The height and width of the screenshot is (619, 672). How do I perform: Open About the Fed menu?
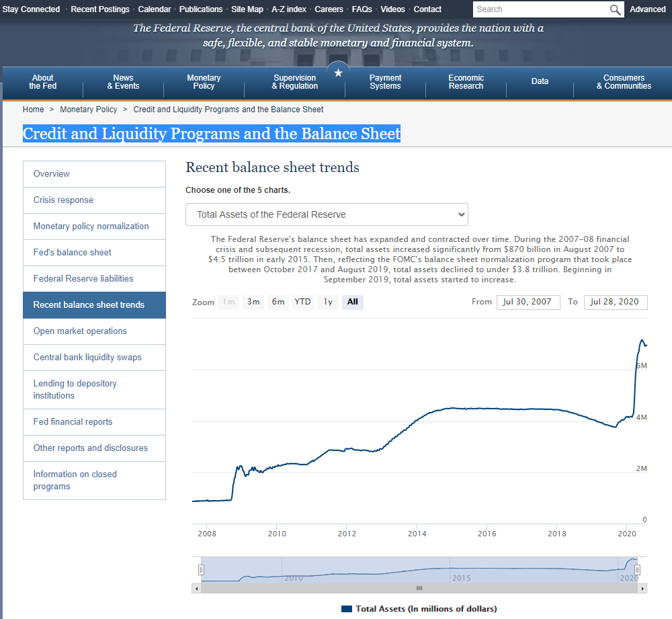point(43,82)
